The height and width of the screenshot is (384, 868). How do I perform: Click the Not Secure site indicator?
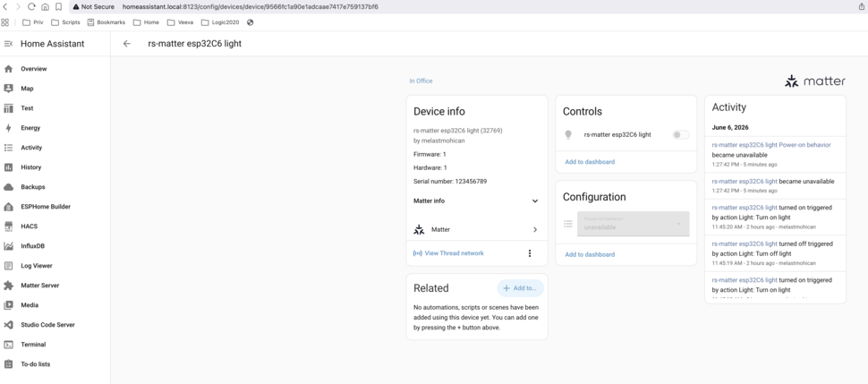94,6
